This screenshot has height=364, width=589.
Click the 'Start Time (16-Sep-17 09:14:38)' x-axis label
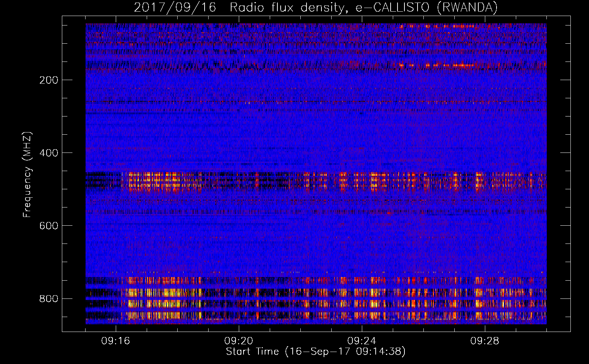(316, 352)
